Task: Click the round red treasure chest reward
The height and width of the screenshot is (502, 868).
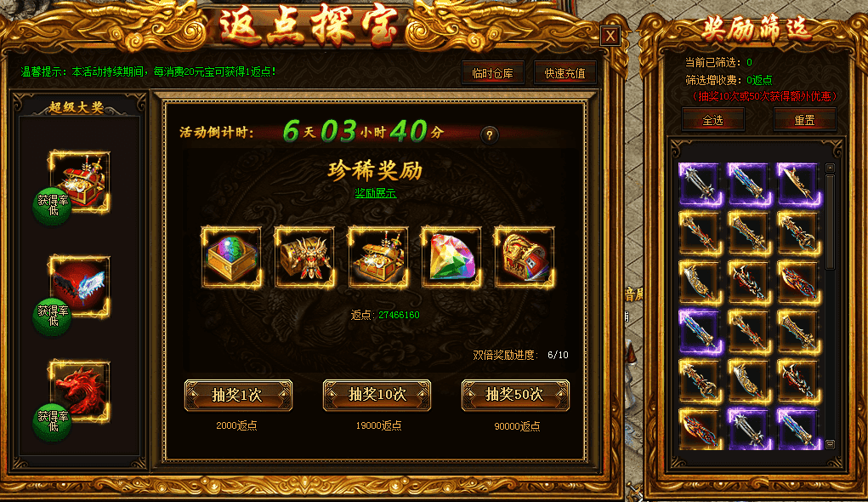Action: coord(525,257)
